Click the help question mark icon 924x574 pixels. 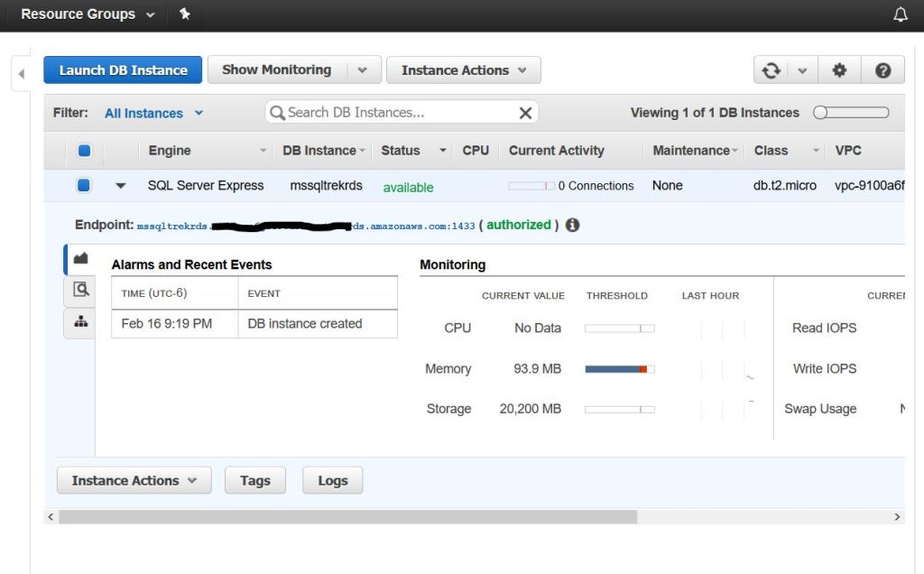pos(883,70)
